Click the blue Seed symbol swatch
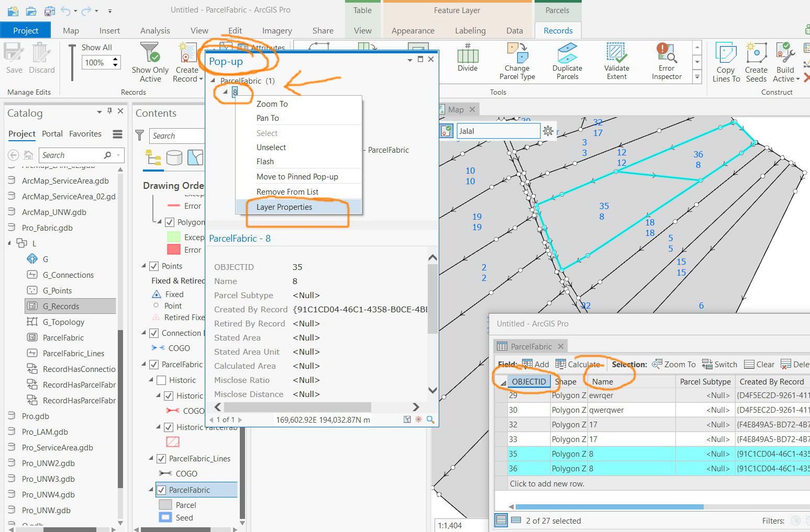The height and width of the screenshot is (532, 810). (x=165, y=517)
